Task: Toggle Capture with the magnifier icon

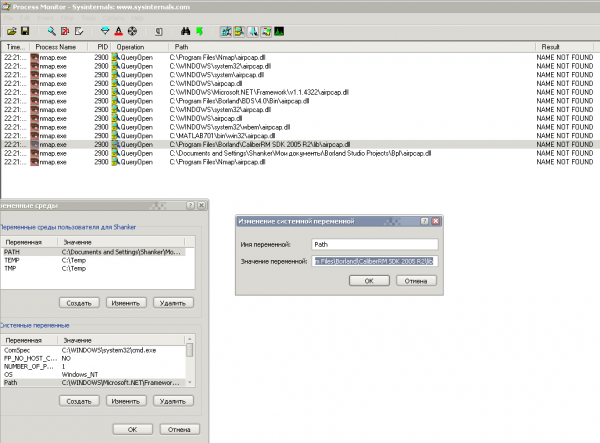Action: [51, 31]
